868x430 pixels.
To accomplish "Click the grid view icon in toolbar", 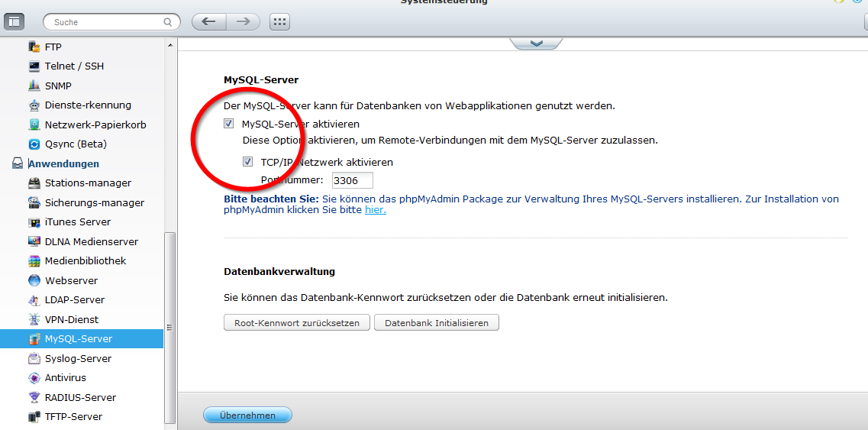I will (x=280, y=22).
